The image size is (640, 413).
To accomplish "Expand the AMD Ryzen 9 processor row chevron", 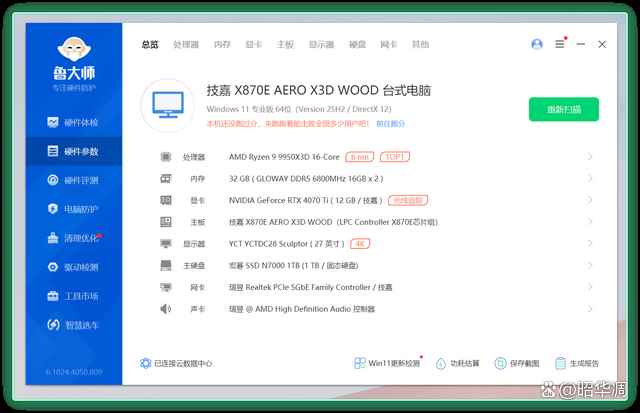I will point(589,157).
